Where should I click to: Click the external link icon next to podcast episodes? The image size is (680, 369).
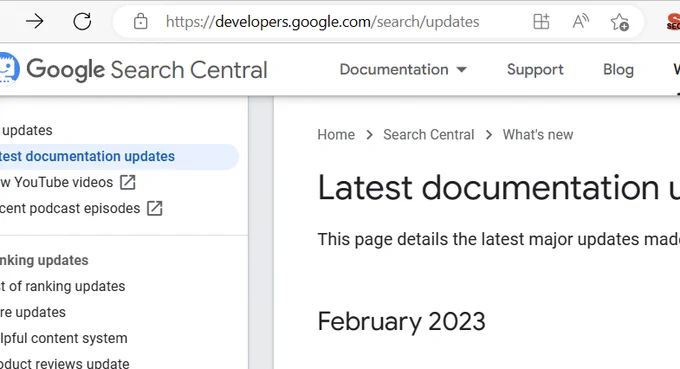[154, 208]
